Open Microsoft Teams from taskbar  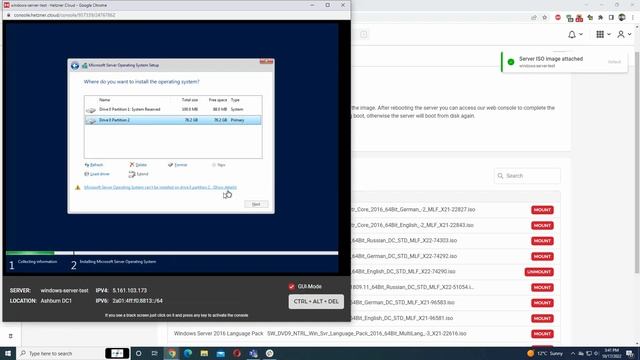[x=253, y=353]
